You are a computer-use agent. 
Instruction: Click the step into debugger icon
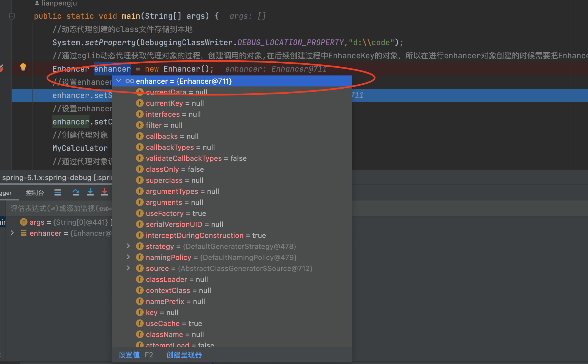pyautogui.click(x=90, y=192)
